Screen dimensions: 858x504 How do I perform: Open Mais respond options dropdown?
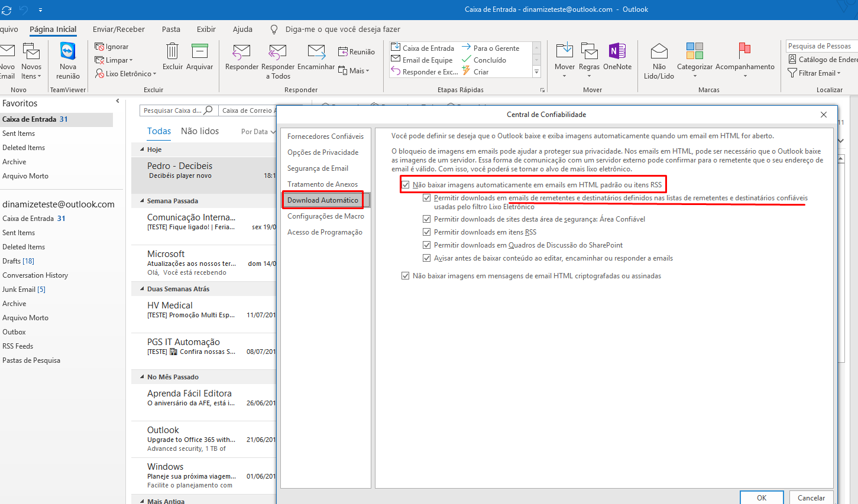354,70
